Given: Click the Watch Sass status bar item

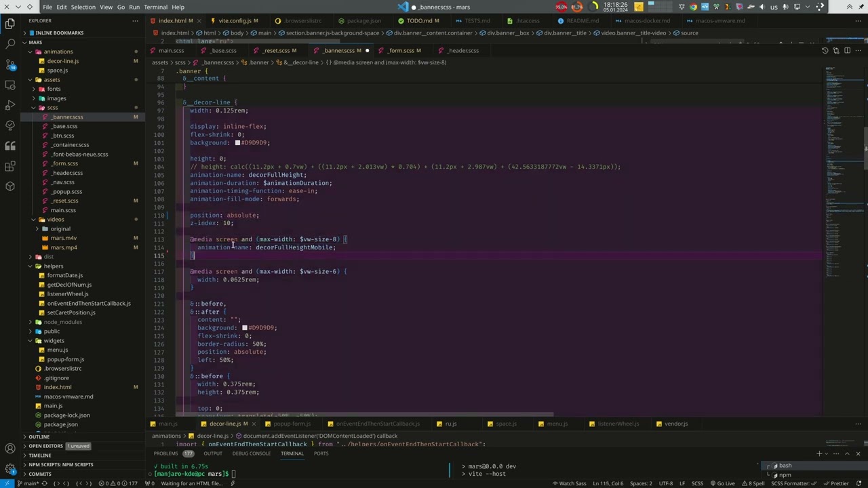Looking at the screenshot, I should [570, 483].
